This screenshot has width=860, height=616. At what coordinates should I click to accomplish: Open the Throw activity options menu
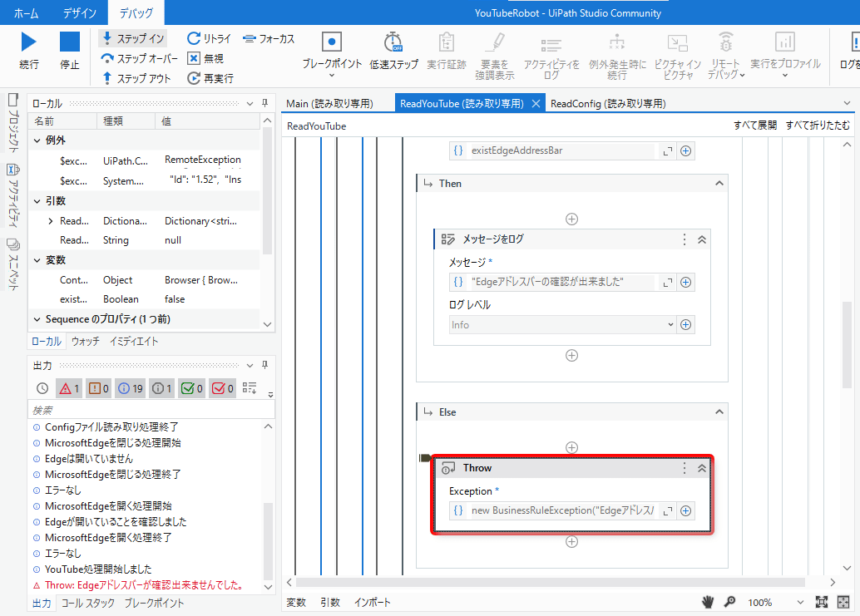pyautogui.click(x=684, y=468)
